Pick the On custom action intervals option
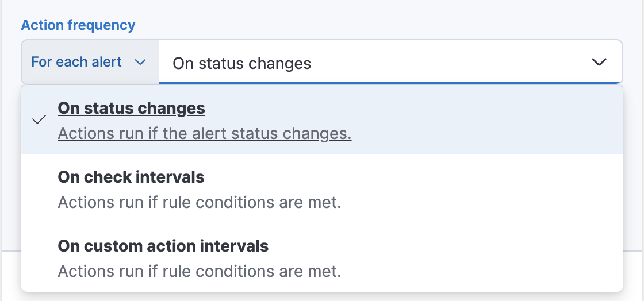 point(322,258)
